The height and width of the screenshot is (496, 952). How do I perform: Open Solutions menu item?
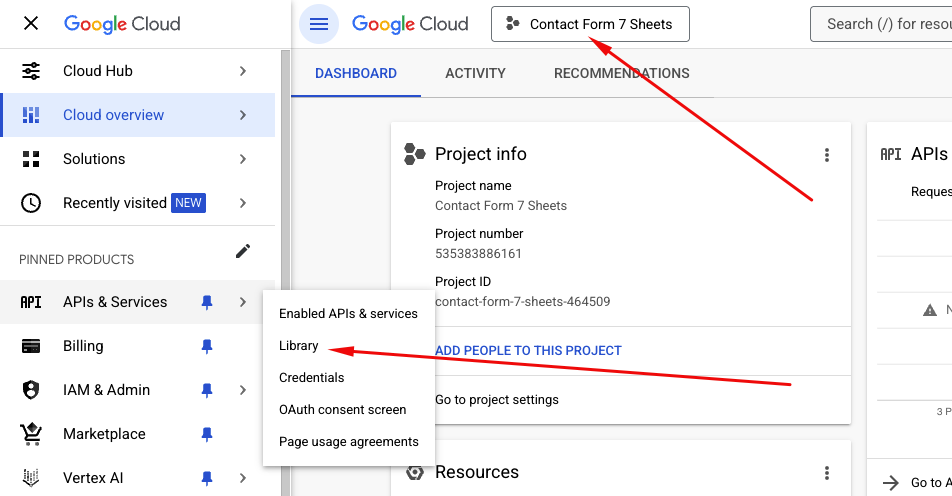click(x=137, y=159)
